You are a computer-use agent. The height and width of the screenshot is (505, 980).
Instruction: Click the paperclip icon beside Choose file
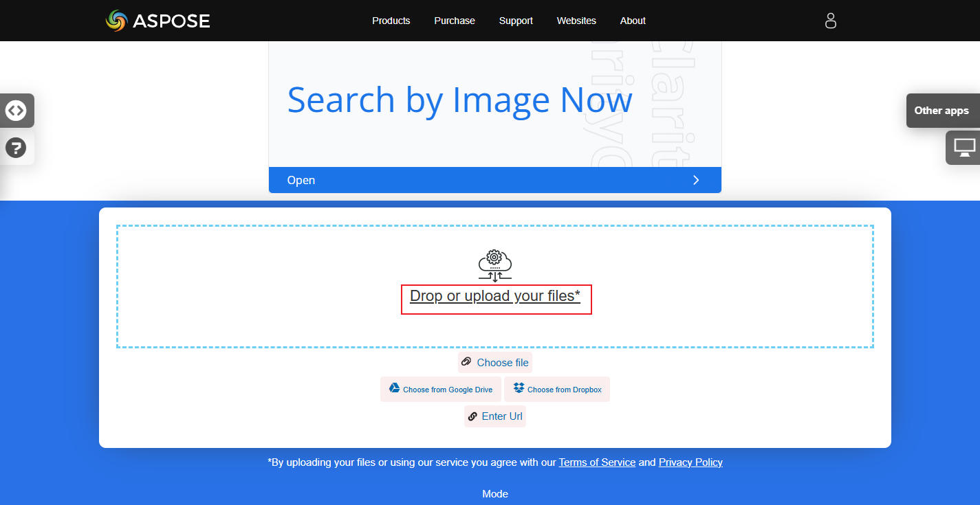click(x=468, y=362)
